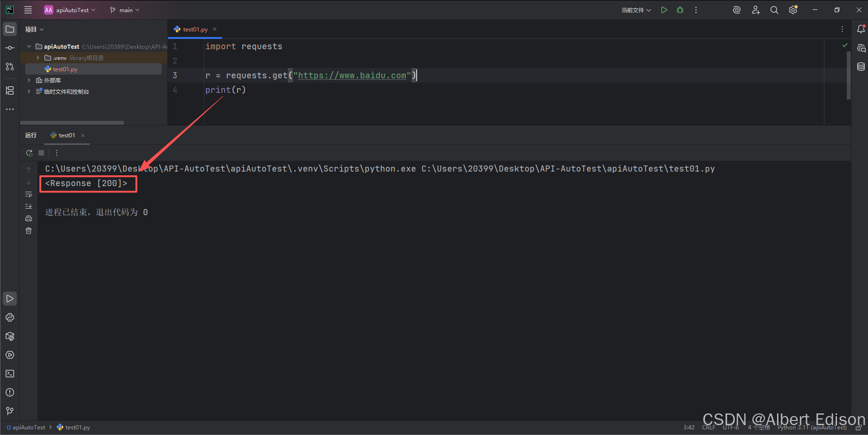Open the Services tool window
868x435 pixels.
coord(10,355)
